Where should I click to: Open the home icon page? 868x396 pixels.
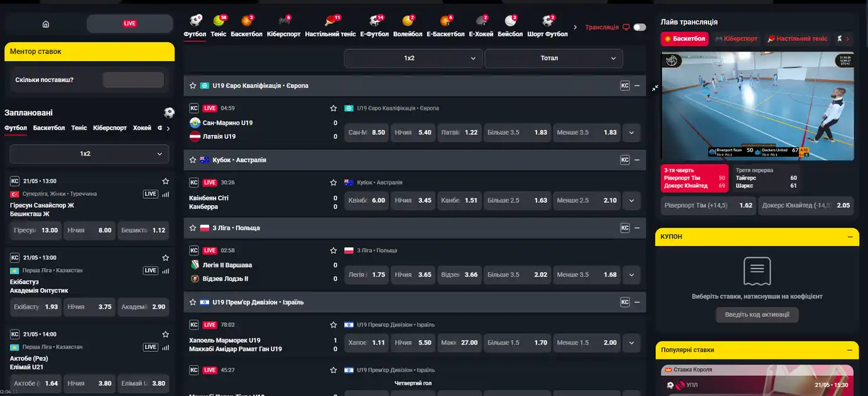(45, 24)
